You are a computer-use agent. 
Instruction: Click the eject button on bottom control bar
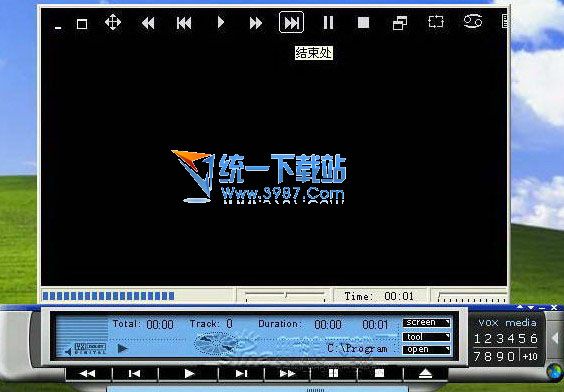[425, 374]
